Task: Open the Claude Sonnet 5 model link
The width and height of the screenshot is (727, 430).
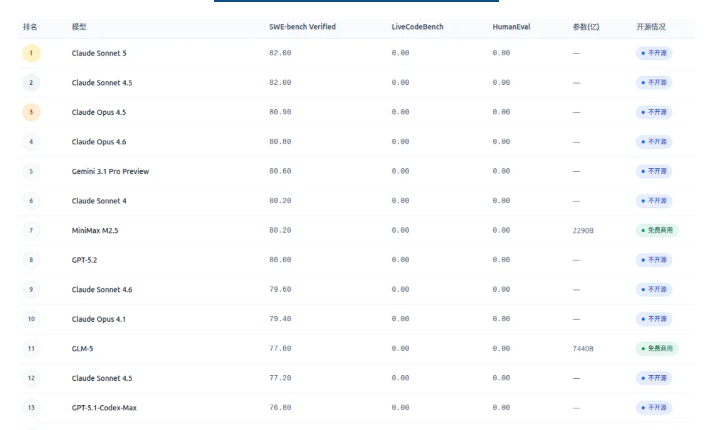Action: coord(99,53)
